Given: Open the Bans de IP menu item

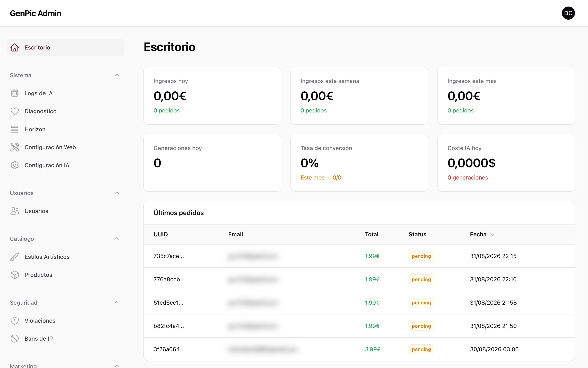Looking at the screenshot, I should (65, 339).
